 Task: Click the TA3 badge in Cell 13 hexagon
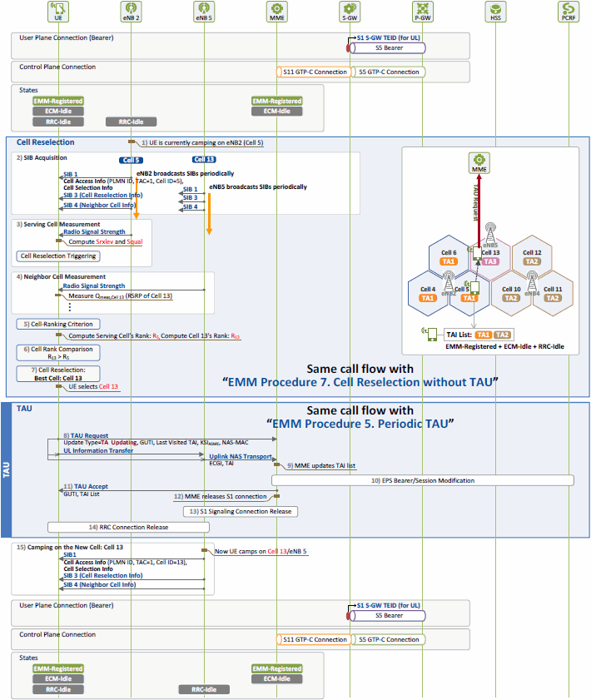point(490,261)
